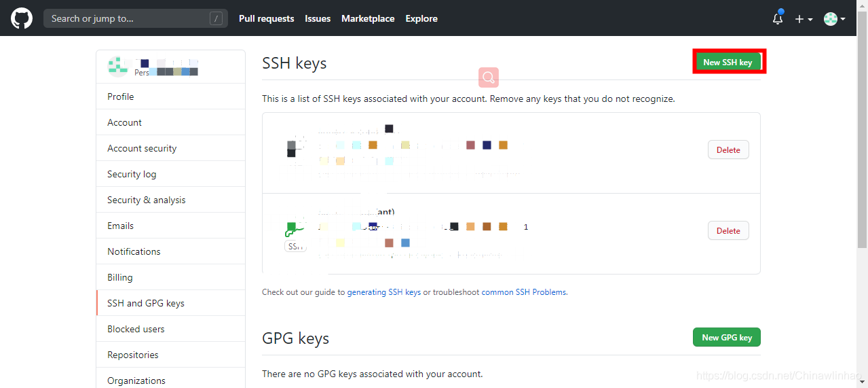Expand the plus create-new dropdown
This screenshot has width=868, height=388.
point(804,19)
